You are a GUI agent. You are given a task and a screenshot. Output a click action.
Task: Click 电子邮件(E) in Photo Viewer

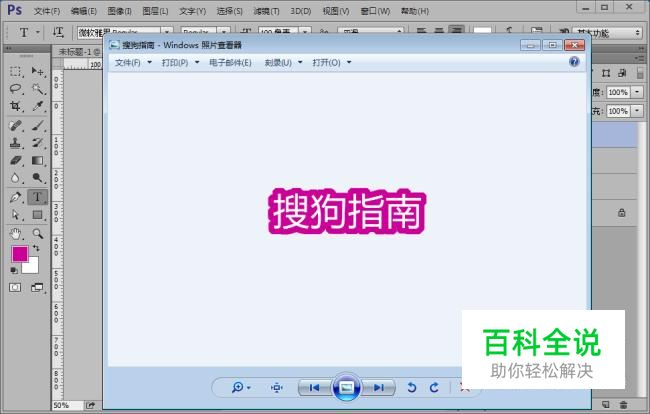tap(230, 63)
